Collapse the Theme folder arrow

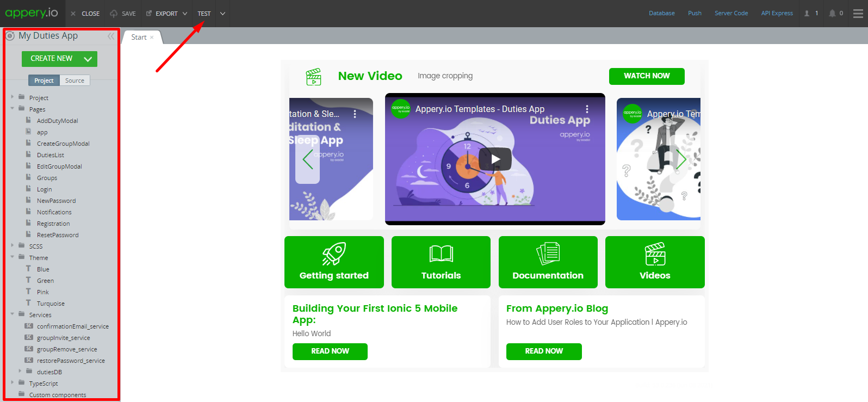coord(13,257)
